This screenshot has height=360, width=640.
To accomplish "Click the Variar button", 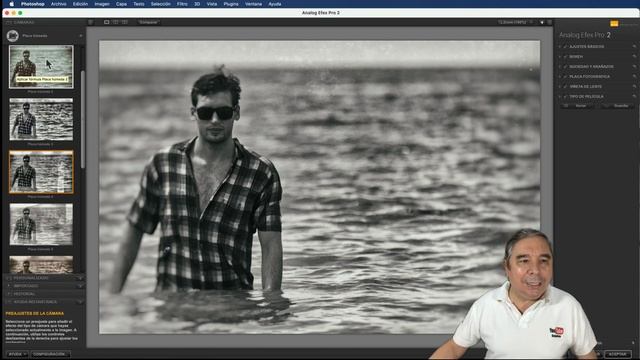I will (x=577, y=106).
